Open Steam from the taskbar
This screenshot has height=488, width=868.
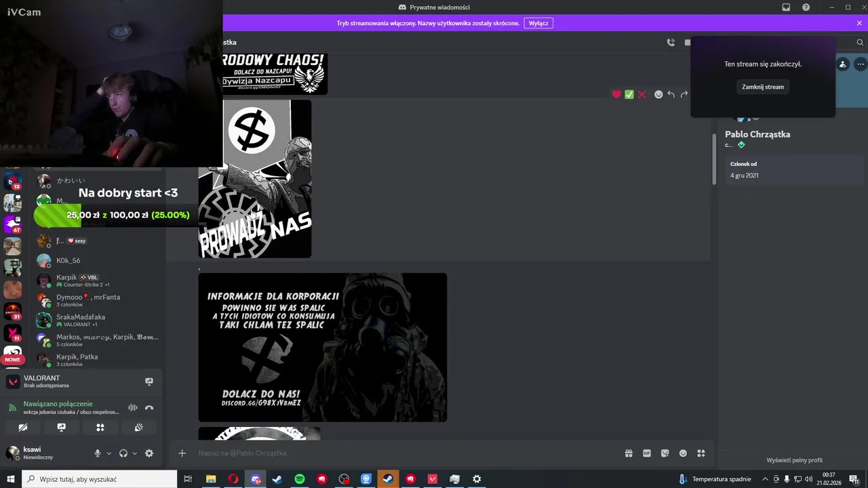(x=277, y=479)
